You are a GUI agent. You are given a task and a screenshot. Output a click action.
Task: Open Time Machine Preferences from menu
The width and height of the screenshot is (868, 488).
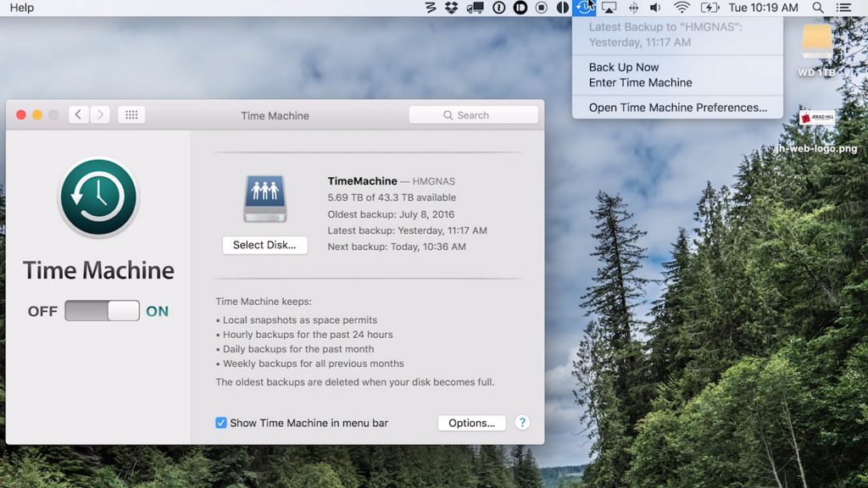677,108
